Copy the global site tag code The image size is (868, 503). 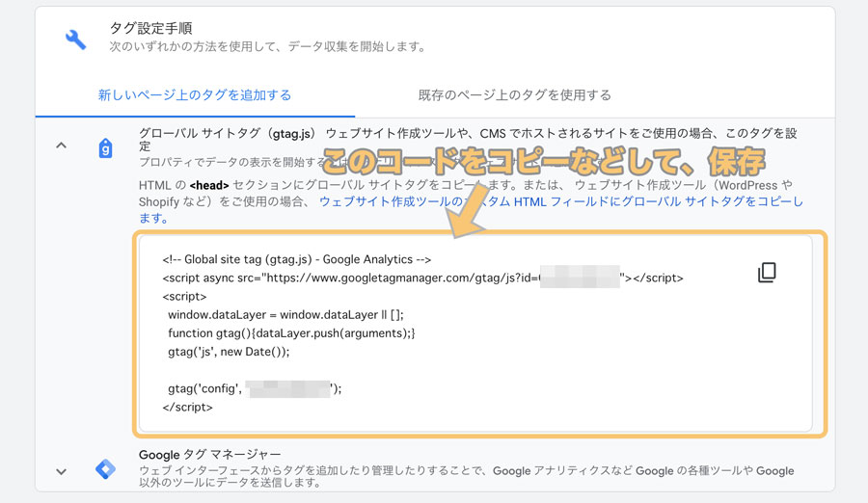(x=767, y=273)
